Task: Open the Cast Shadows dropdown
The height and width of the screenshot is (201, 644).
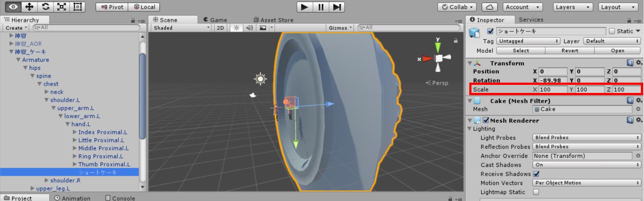Action: [x=586, y=165]
